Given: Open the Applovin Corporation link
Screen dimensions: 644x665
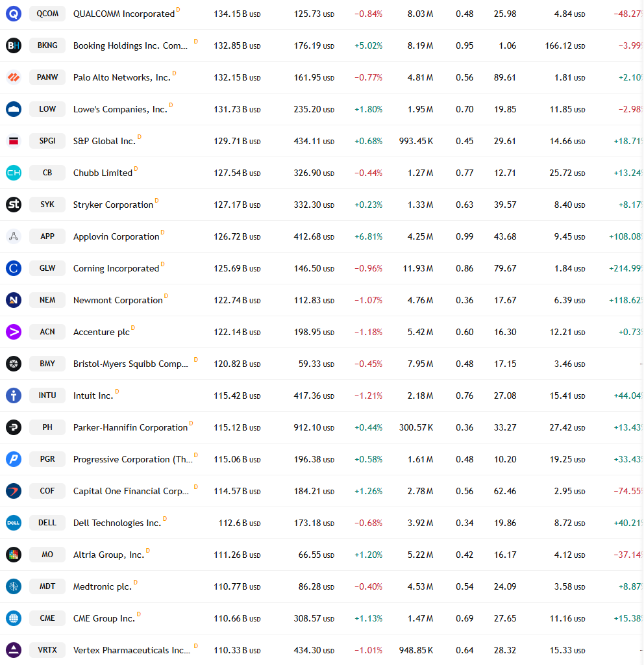Looking at the screenshot, I should 116,236.
